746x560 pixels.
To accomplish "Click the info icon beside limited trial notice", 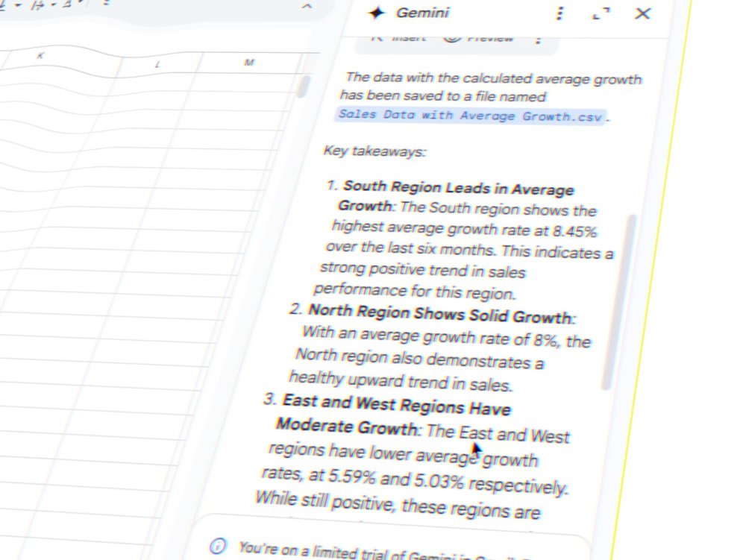I will click(218, 546).
